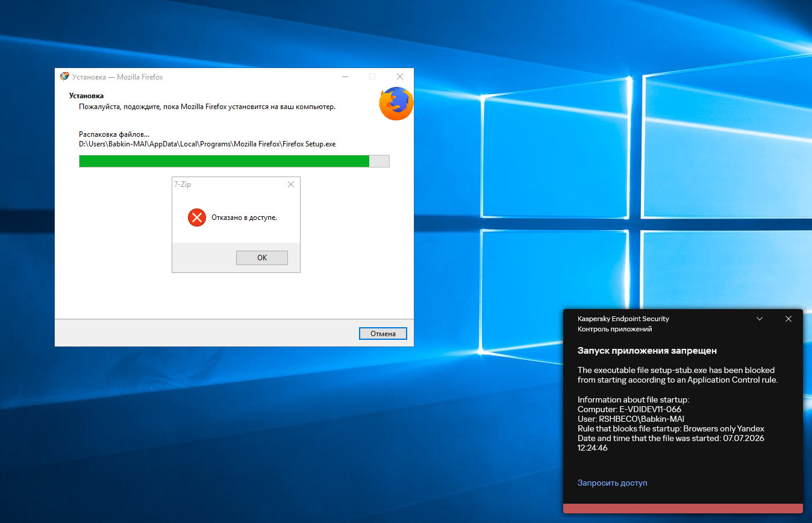Click the red error icon in 7-Zip dialog

coord(197,218)
